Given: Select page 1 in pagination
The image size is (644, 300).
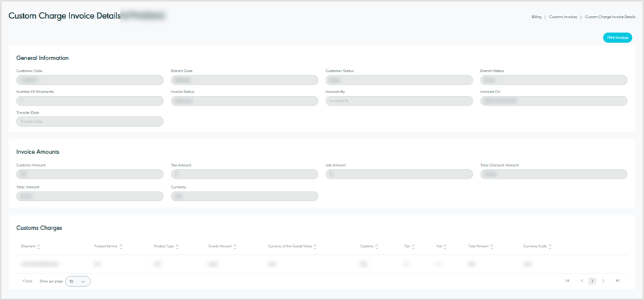Looking at the screenshot, I should 592,281.
